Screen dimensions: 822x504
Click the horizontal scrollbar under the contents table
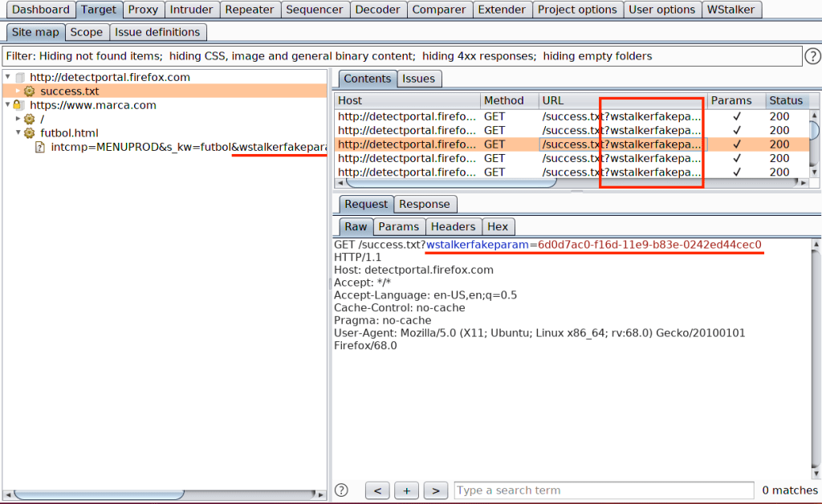click(450, 183)
